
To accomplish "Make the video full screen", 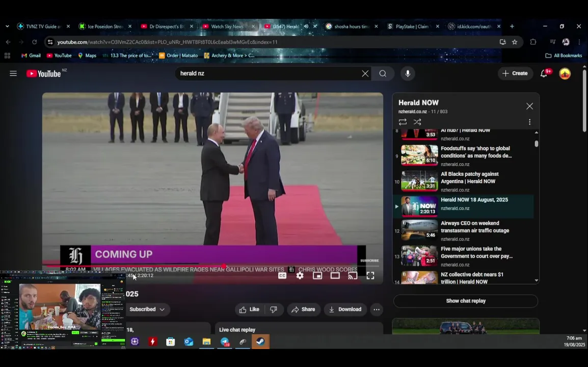I will [370, 276].
